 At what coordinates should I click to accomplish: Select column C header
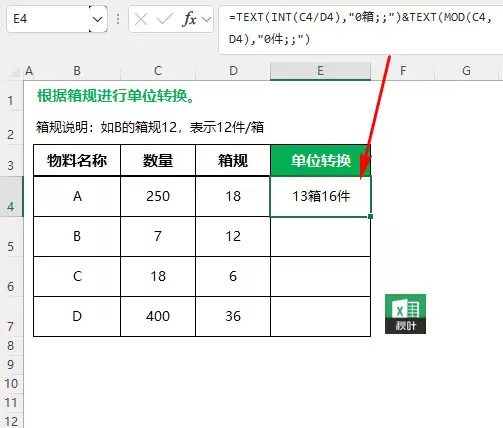click(158, 71)
